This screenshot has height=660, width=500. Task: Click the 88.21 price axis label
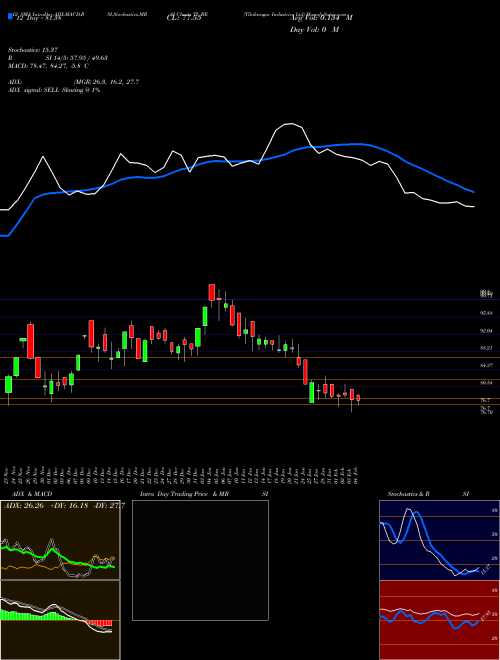(x=486, y=348)
